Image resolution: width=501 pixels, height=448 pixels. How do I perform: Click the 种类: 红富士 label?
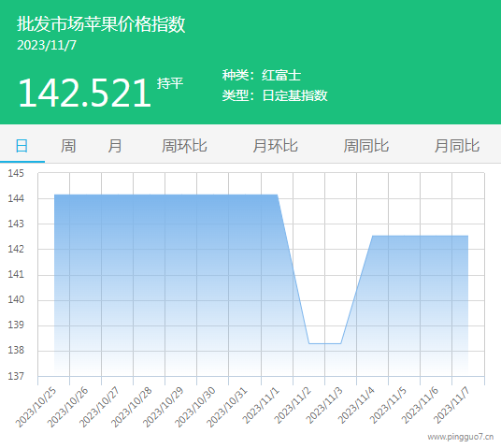262,75
